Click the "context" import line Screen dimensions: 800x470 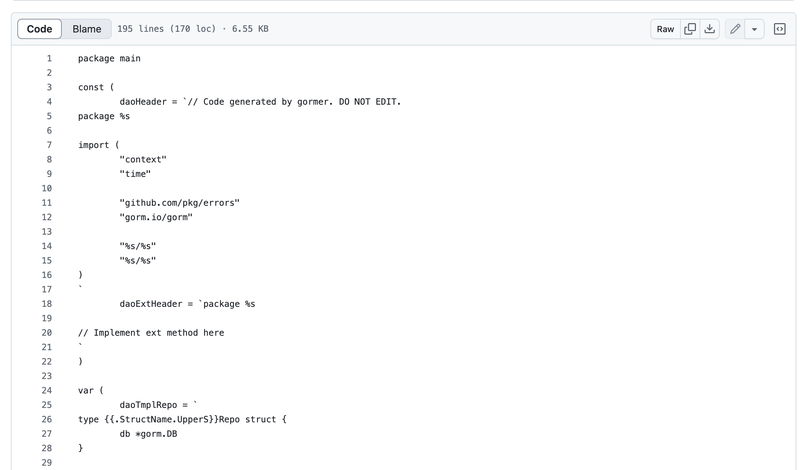pos(143,160)
